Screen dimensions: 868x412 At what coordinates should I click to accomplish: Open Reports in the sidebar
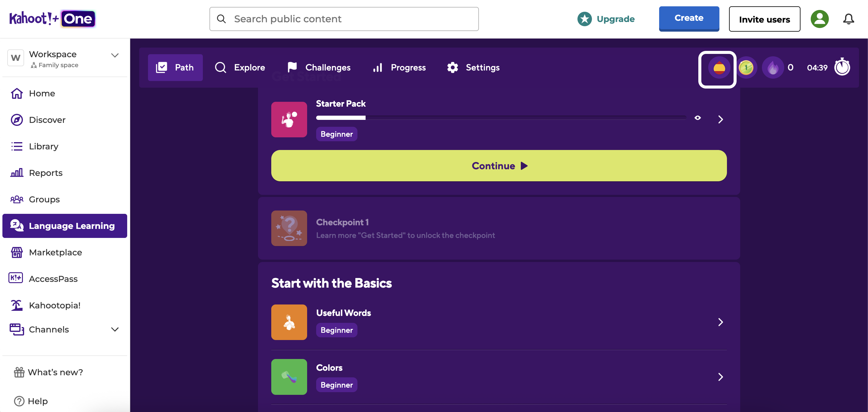pos(65,173)
